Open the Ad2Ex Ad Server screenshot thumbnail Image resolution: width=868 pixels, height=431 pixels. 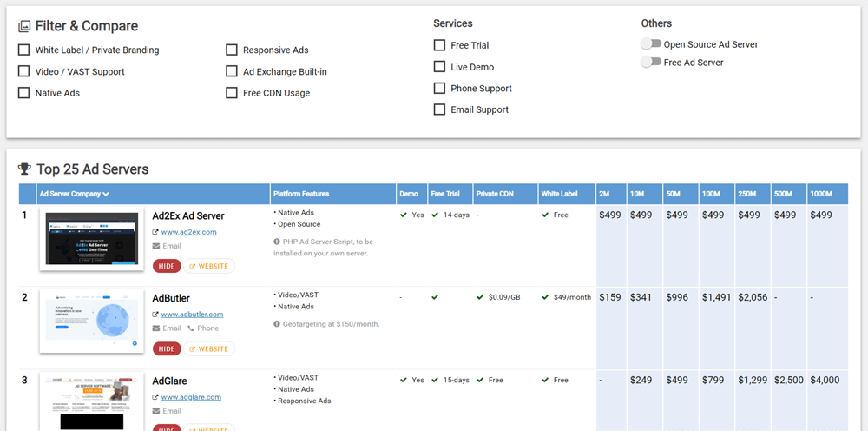point(92,239)
